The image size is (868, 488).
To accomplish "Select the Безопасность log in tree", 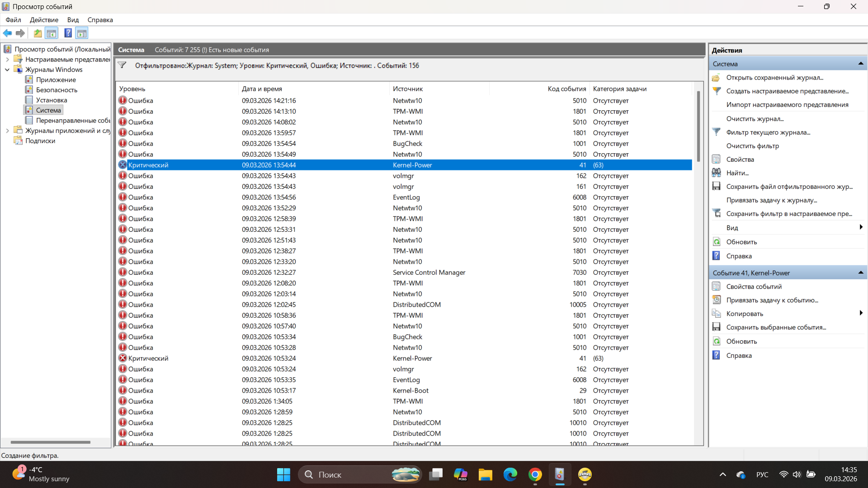I will pos(57,90).
